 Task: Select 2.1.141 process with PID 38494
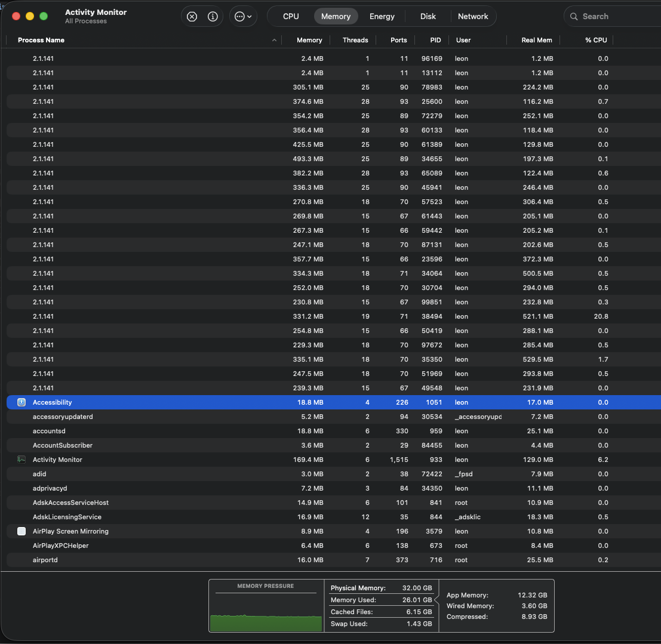click(x=333, y=316)
